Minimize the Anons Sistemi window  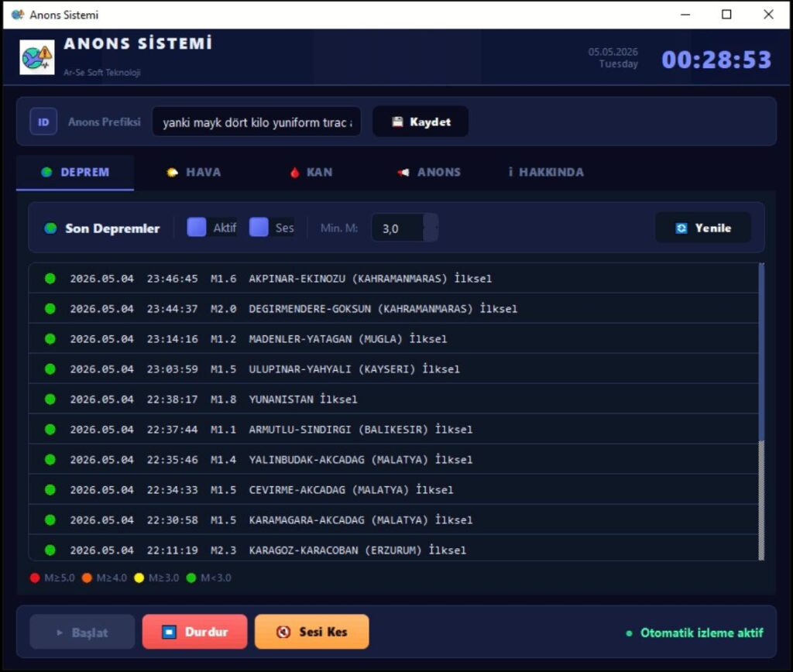coord(685,15)
